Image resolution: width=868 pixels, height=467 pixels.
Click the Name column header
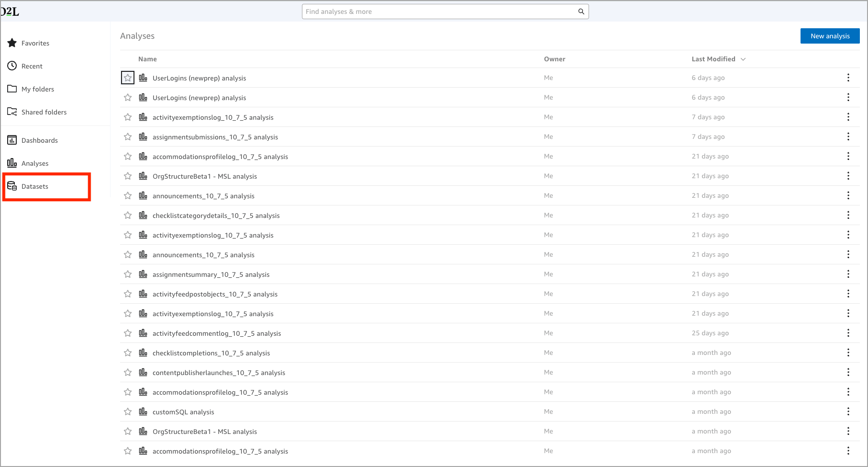pos(147,58)
